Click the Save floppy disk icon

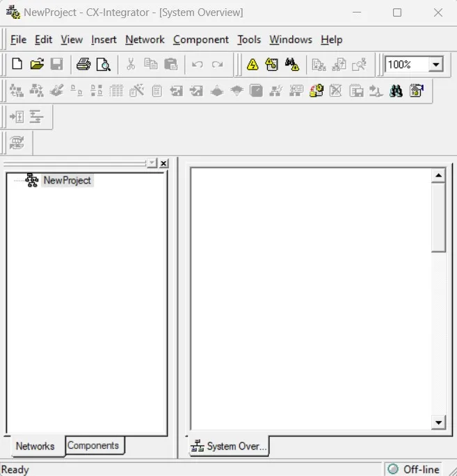[56, 64]
